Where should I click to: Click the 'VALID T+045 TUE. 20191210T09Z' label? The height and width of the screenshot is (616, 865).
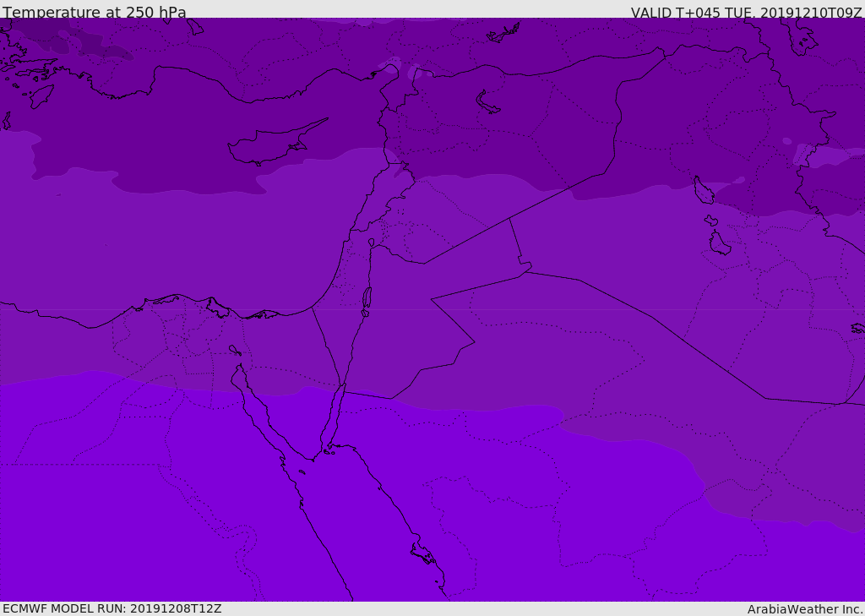(x=747, y=13)
